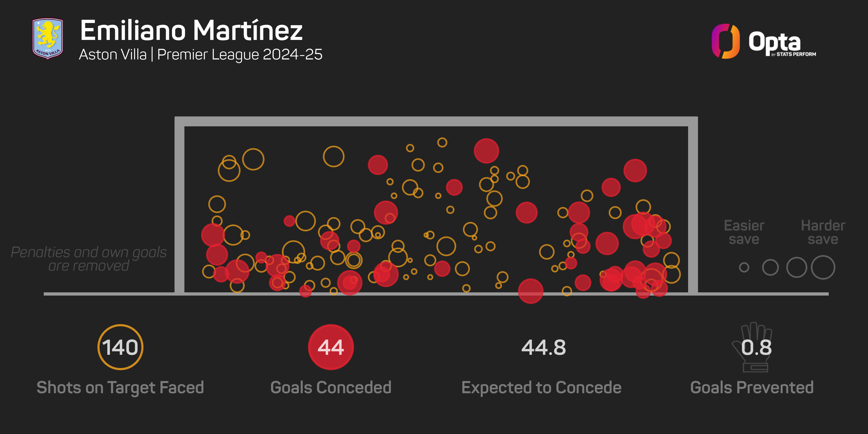Select the largest legend circle for harder saves
The width and height of the screenshot is (868, 434).
(x=823, y=268)
